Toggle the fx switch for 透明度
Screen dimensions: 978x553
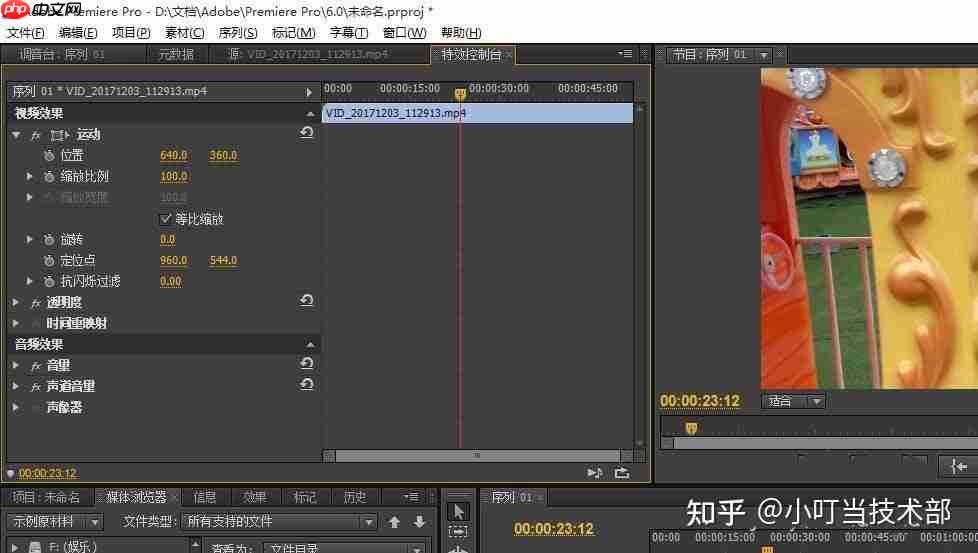[36, 303]
